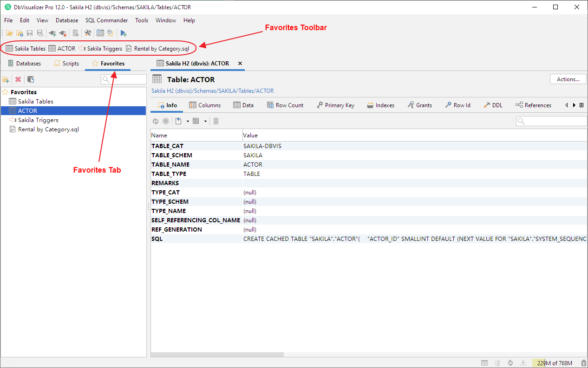Screen dimensions: 588x368
Task: Open Tool Properties wrench icon
Action: (87, 33)
